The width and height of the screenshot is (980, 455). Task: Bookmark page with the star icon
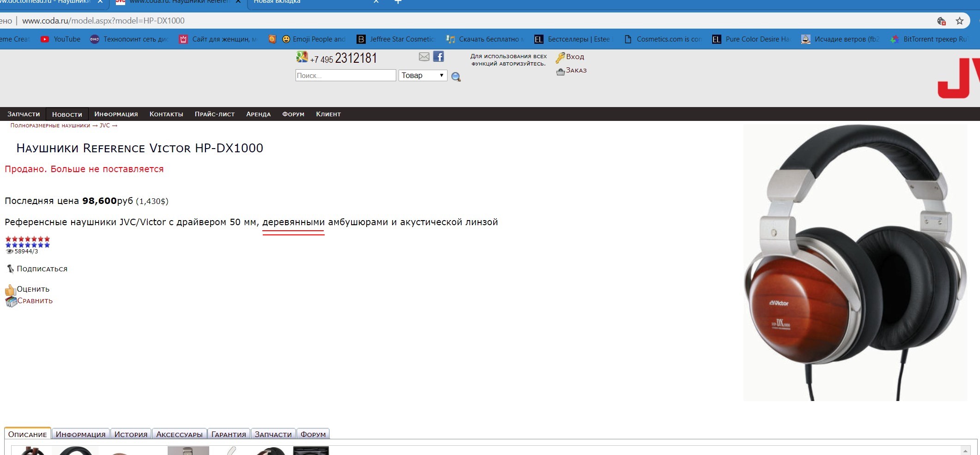960,21
